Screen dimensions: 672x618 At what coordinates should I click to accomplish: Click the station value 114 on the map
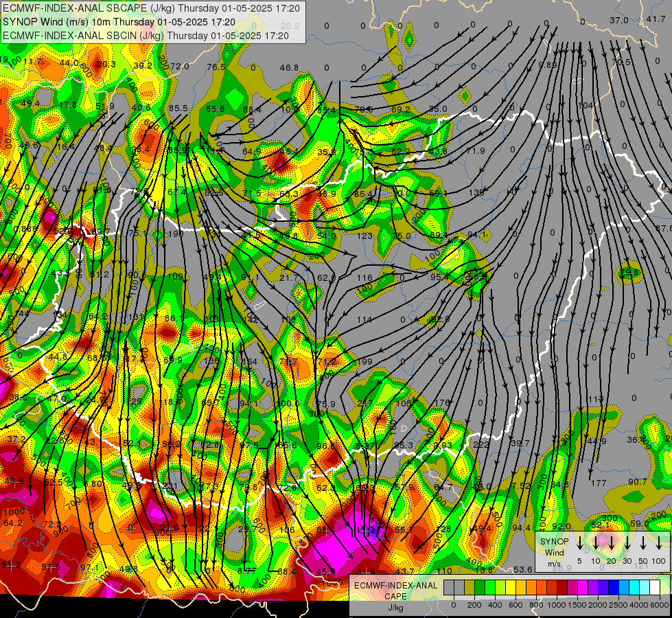(364, 319)
